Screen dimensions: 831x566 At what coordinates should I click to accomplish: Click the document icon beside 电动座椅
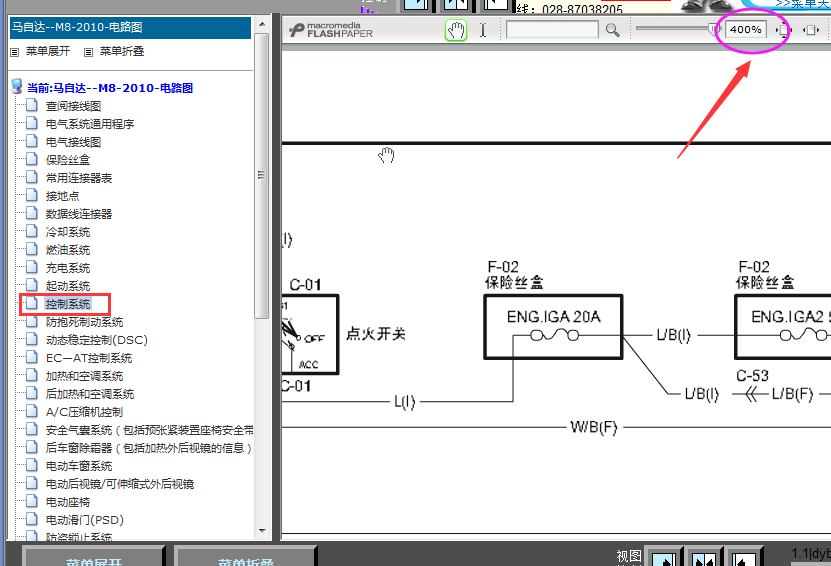[x=32, y=501]
